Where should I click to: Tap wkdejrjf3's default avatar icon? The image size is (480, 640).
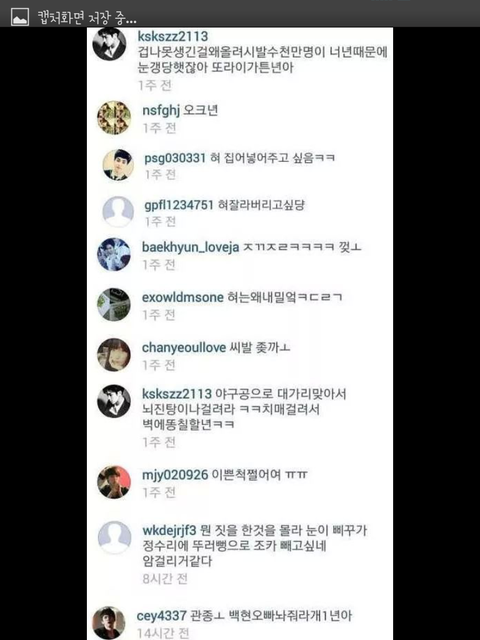point(115,538)
